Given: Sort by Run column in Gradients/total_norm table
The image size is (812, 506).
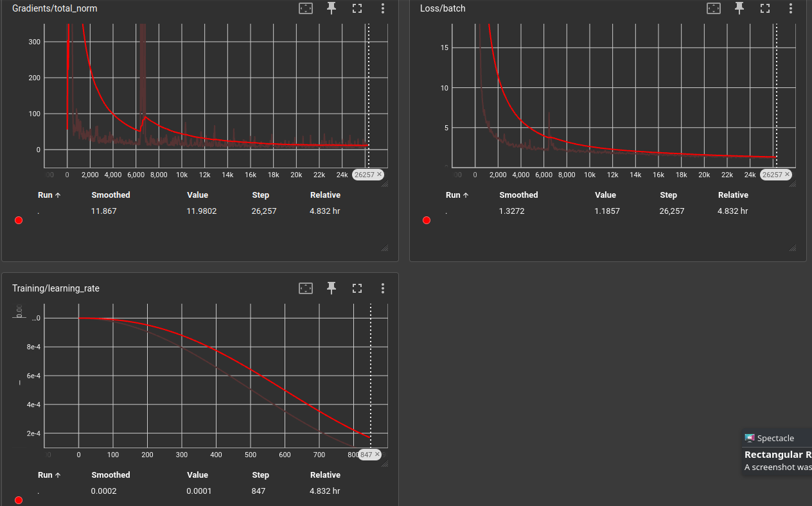Looking at the screenshot, I should click(x=49, y=195).
